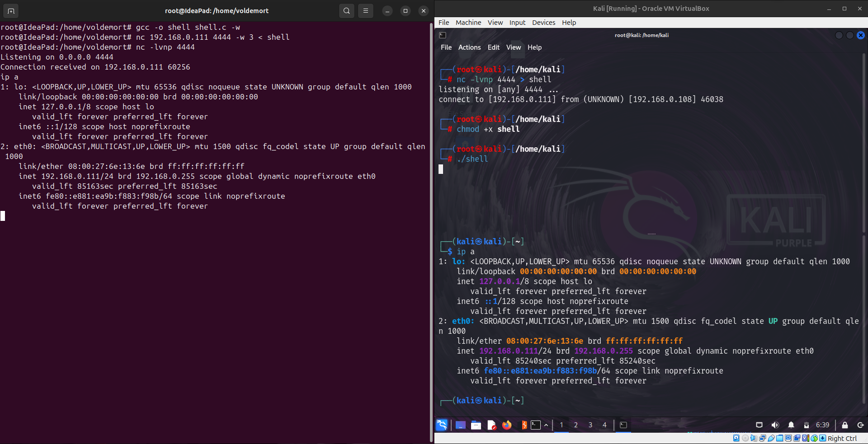868x444 pixels.
Task: Click the Ubuntu terminal title 'root@IdeaPad: /home/voldemort'
Action: point(217,11)
